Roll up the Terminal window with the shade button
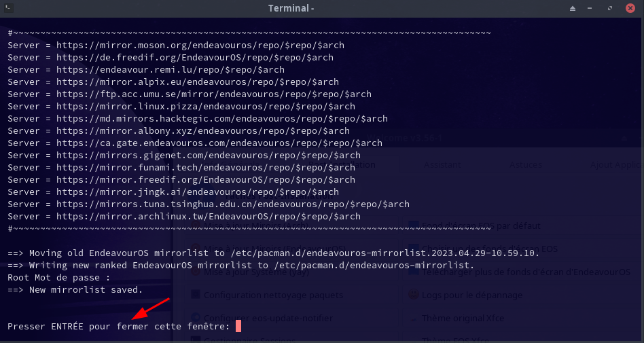The height and width of the screenshot is (343, 644). [574, 8]
